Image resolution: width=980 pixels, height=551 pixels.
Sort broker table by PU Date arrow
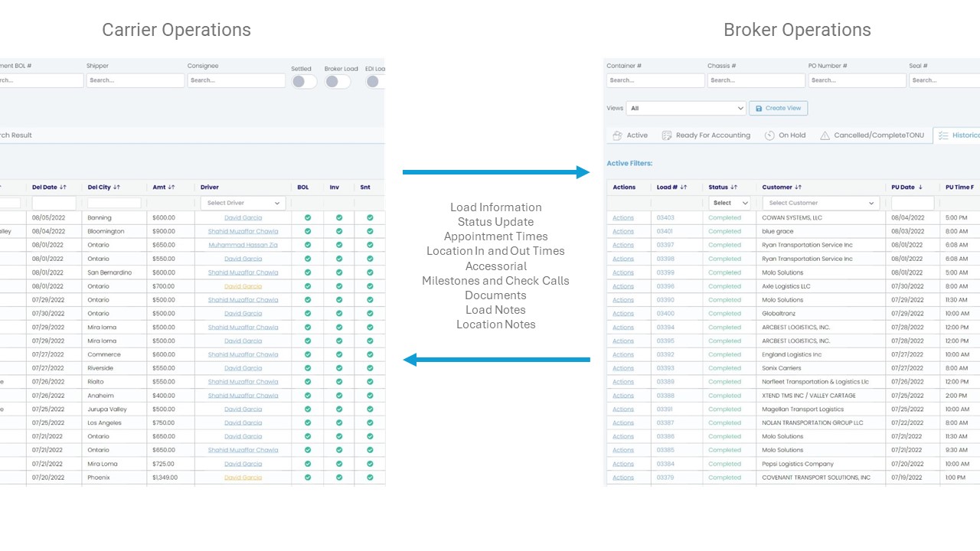pyautogui.click(x=920, y=187)
